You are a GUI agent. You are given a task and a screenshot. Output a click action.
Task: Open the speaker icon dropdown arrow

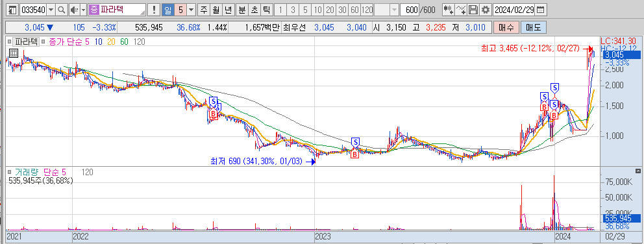(83, 10)
